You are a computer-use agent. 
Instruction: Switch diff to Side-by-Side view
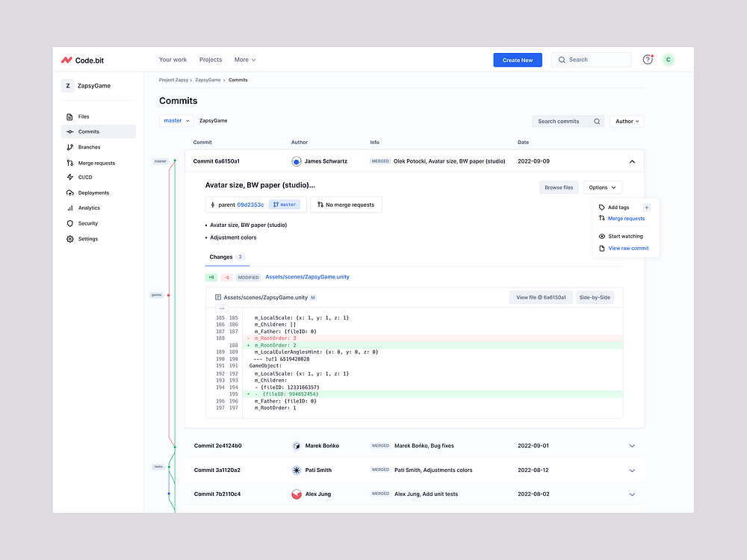click(x=595, y=297)
